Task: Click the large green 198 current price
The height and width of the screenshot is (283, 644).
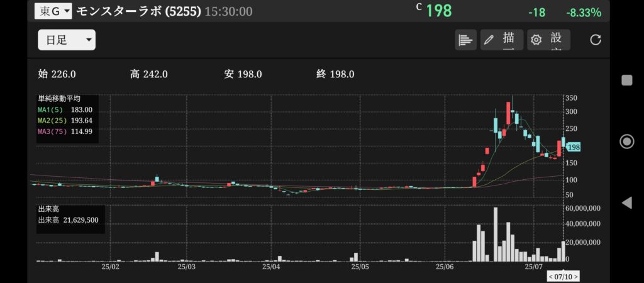Action: (438, 11)
